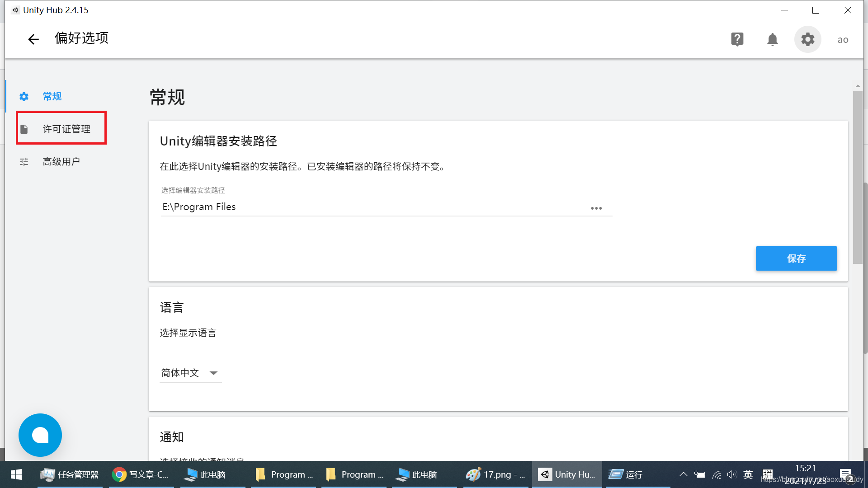
Task: Open the blue chat bubble button
Action: (x=40, y=435)
